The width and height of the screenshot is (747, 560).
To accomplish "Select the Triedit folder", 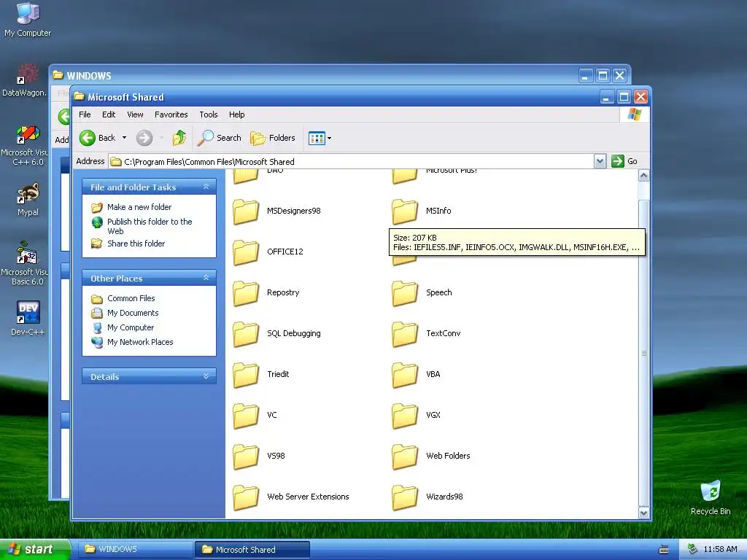I will click(x=262, y=375).
